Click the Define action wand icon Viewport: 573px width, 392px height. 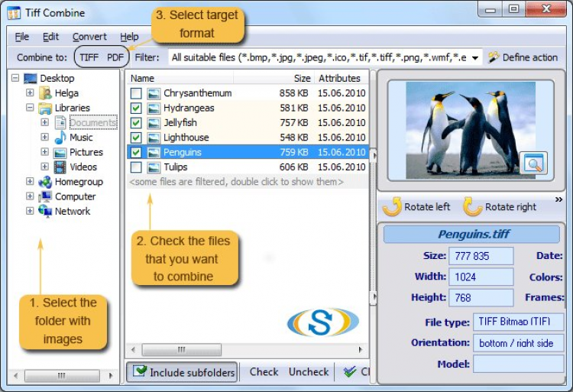pos(494,57)
